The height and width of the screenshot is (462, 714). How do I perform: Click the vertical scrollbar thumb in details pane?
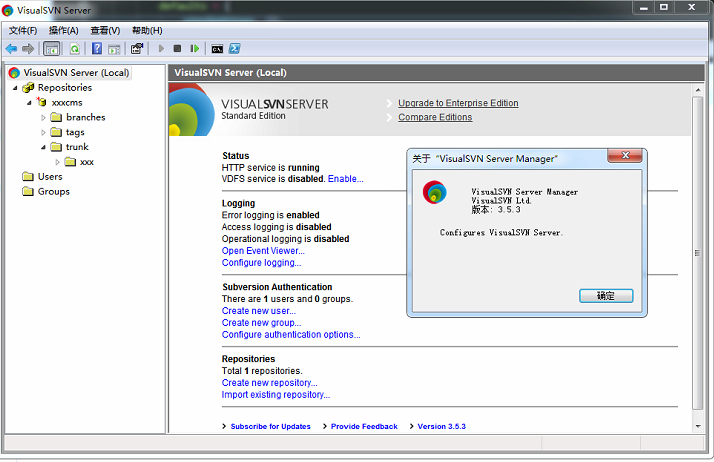click(x=698, y=253)
